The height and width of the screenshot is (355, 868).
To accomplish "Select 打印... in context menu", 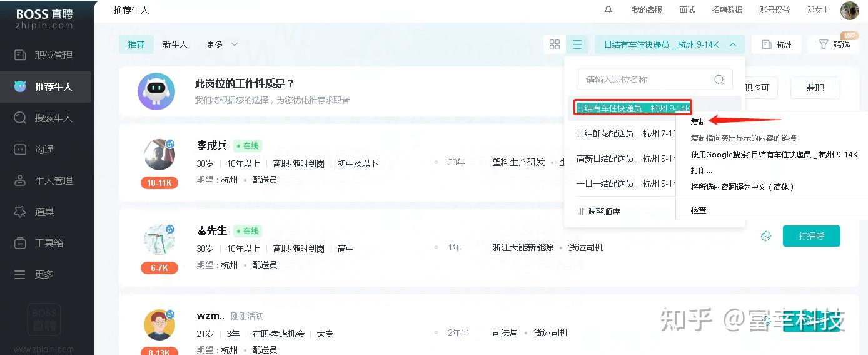I will tap(702, 170).
